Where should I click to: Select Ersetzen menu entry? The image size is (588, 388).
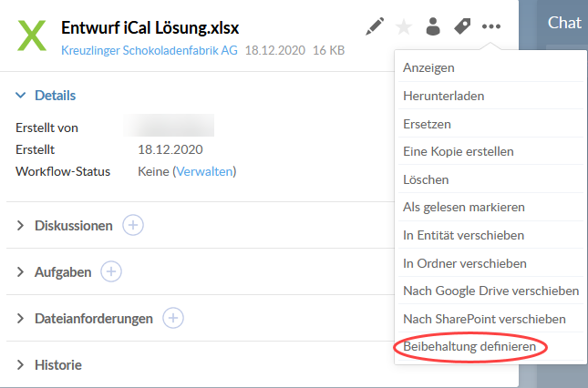(x=490, y=124)
